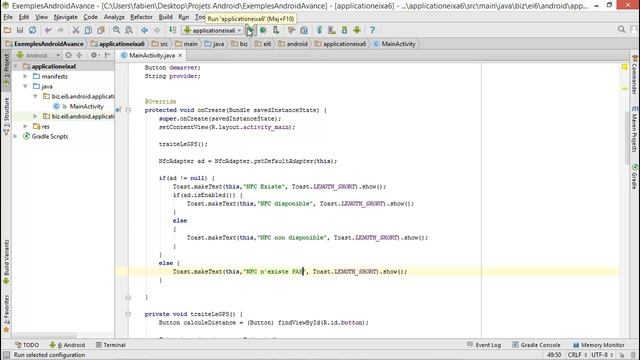The width and height of the screenshot is (640, 360).
Task: Click the Save All toolbar icon
Action: tap(20, 30)
